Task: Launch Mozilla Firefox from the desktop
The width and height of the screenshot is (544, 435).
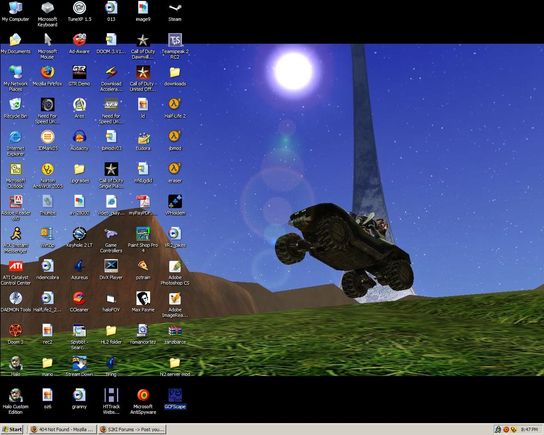Action: pyautogui.click(x=47, y=76)
